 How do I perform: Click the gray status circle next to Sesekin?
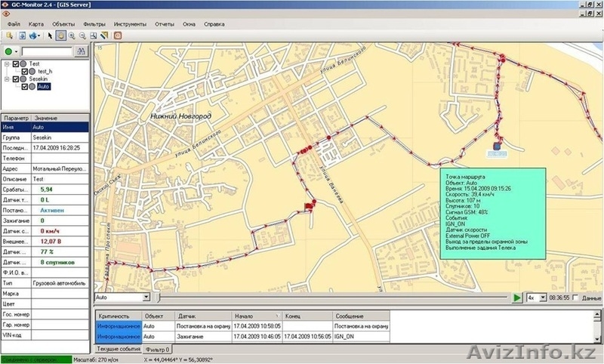tap(23, 79)
